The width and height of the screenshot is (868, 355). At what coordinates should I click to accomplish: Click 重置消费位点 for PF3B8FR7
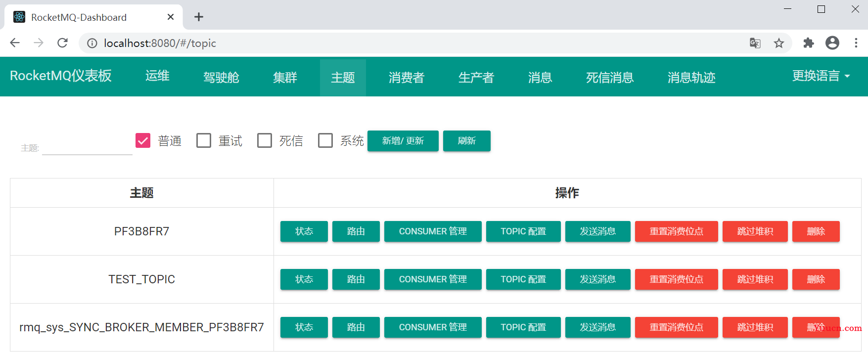[x=677, y=231]
